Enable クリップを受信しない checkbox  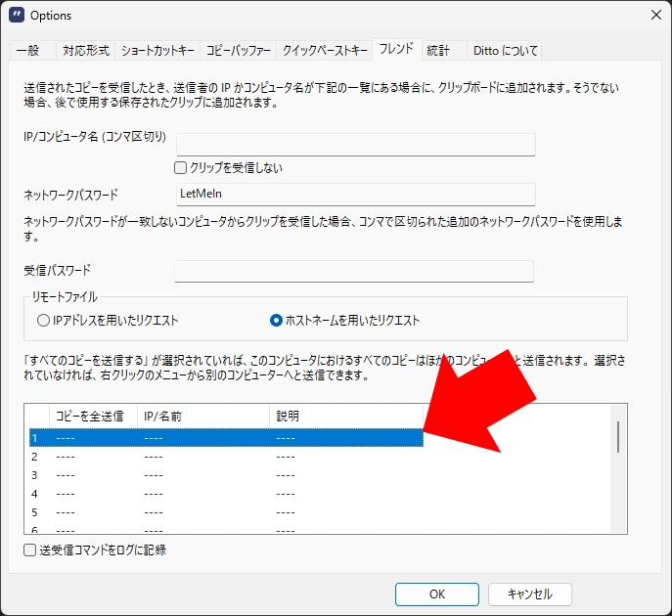click(x=181, y=168)
